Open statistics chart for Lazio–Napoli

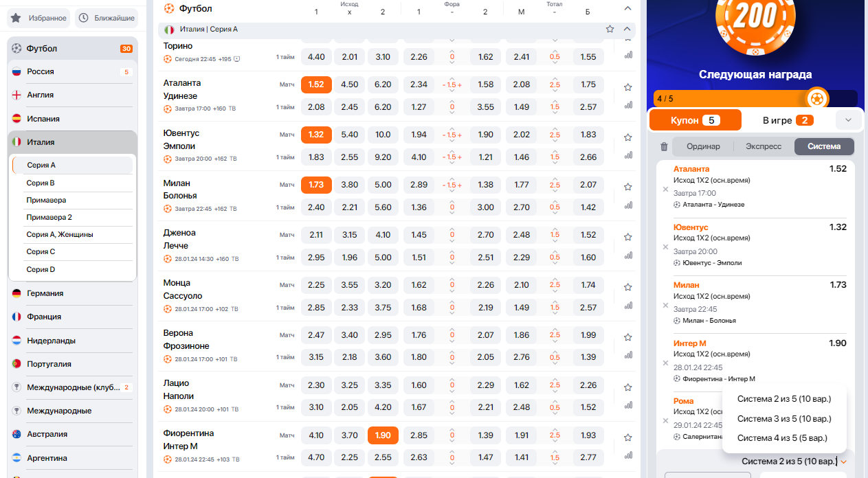coord(628,405)
